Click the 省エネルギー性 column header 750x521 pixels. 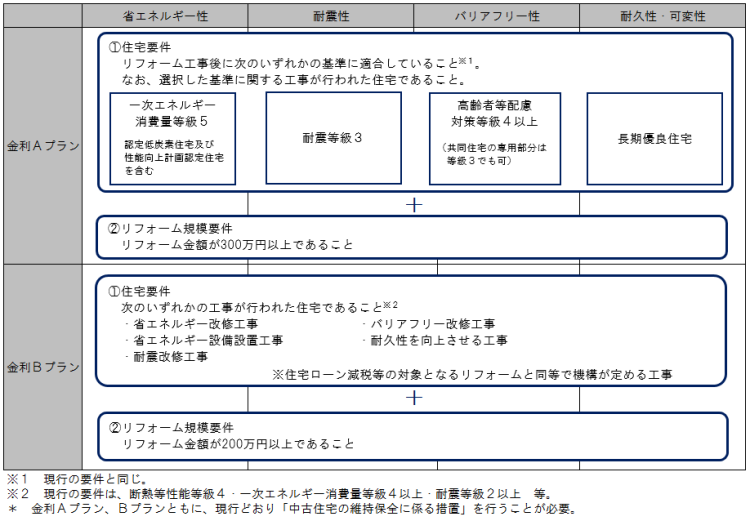165,16
